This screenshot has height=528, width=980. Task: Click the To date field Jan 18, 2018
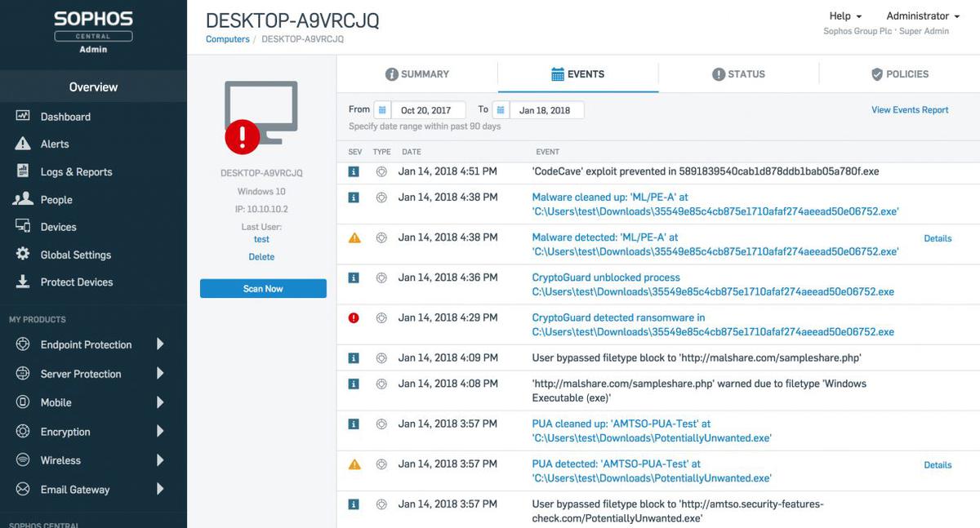point(547,109)
